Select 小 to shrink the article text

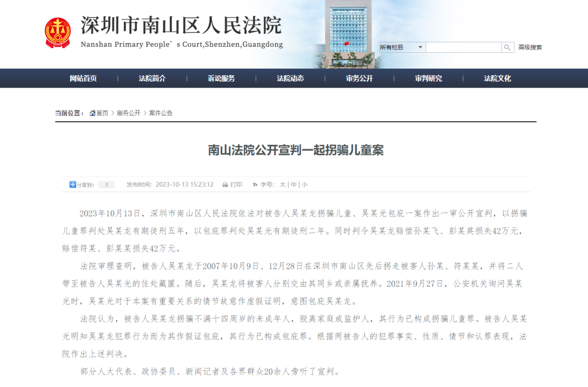pyautogui.click(x=304, y=185)
